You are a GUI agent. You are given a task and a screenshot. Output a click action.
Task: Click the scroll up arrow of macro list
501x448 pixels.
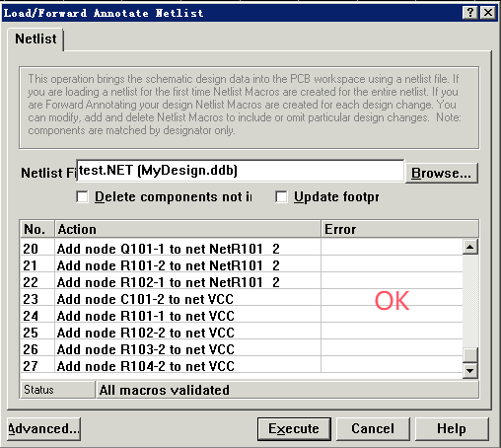(x=470, y=247)
